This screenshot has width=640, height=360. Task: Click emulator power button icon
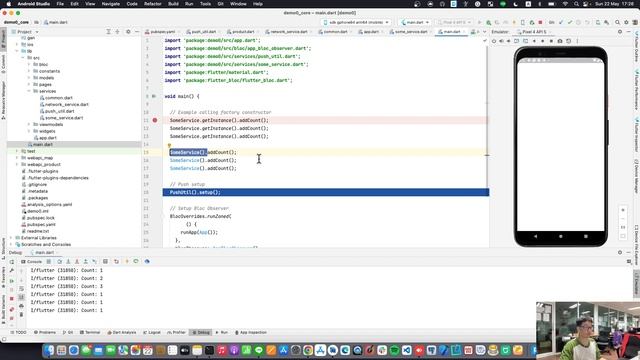click(494, 41)
